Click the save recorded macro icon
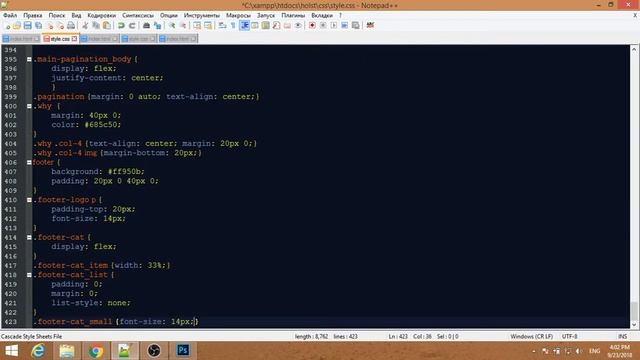 coord(356,25)
